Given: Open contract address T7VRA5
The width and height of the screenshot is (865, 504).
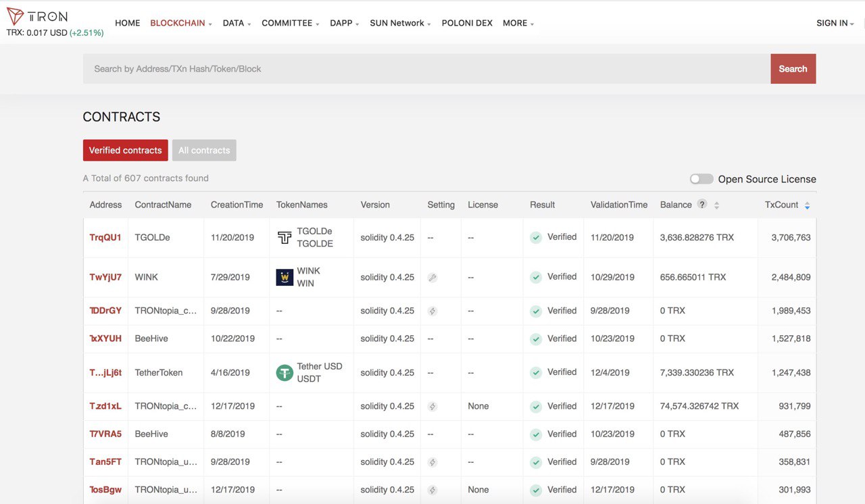Looking at the screenshot, I should coord(105,434).
